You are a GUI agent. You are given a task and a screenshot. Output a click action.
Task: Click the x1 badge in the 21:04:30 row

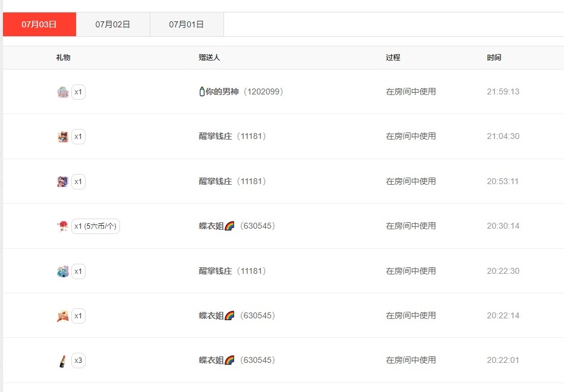coord(78,137)
